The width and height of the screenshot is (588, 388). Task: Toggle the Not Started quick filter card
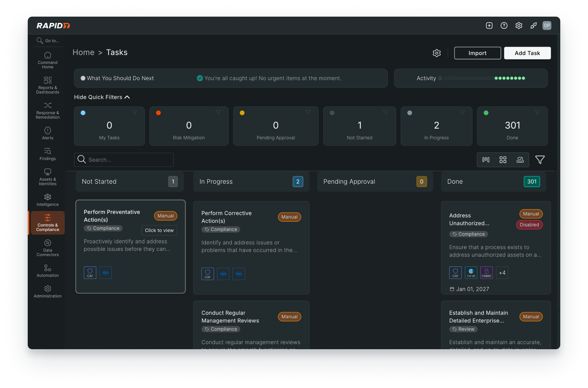(x=359, y=126)
